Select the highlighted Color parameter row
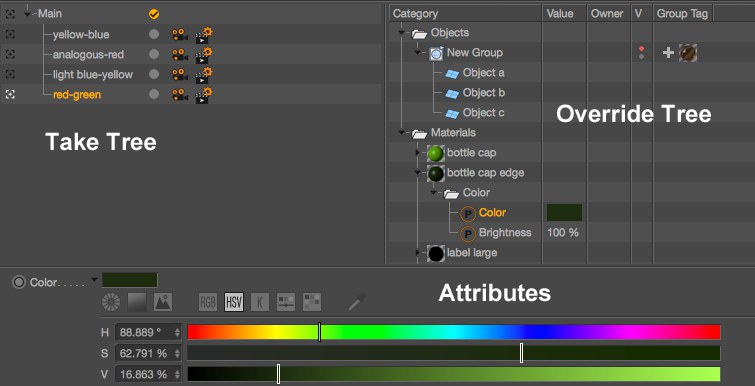This screenshot has height=386, width=755. (x=492, y=213)
